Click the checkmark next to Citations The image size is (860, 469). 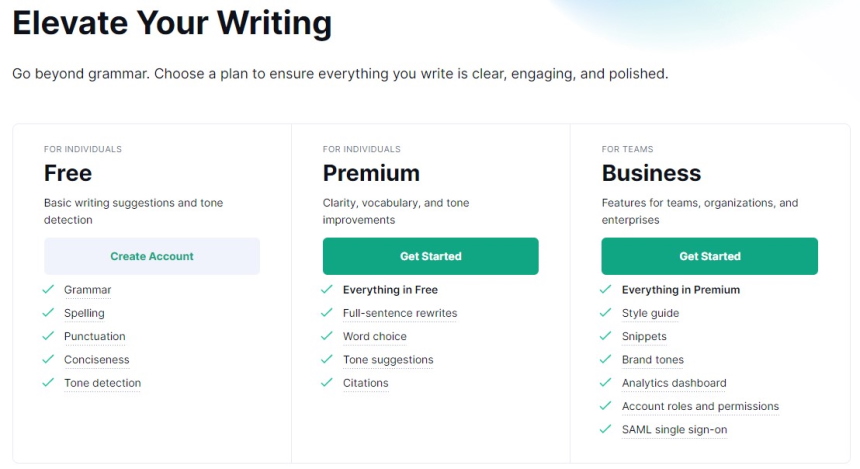pos(327,382)
